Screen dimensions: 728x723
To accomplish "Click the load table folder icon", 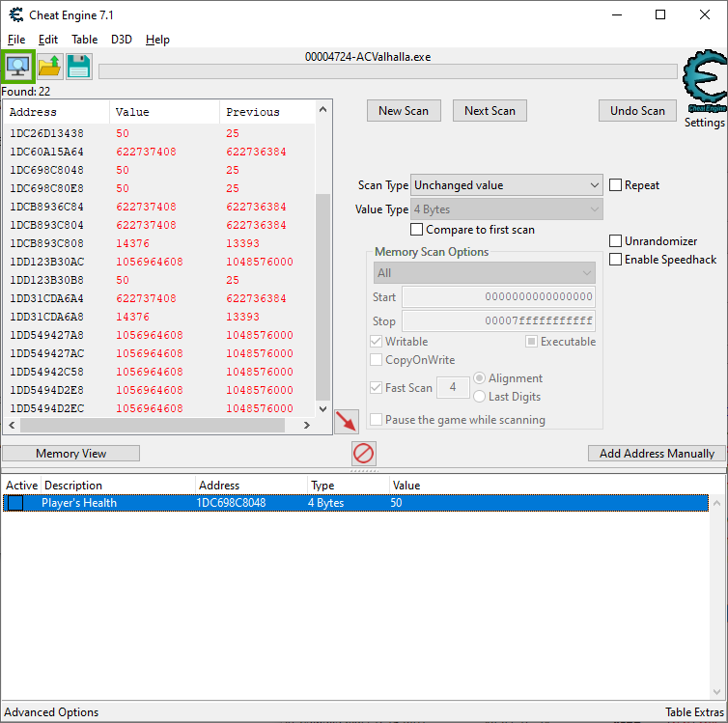I will pyautogui.click(x=49, y=67).
